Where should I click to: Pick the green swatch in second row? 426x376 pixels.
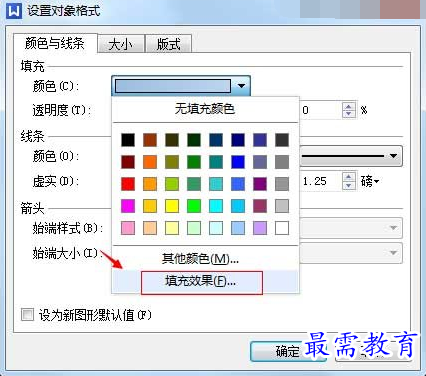[194, 162]
